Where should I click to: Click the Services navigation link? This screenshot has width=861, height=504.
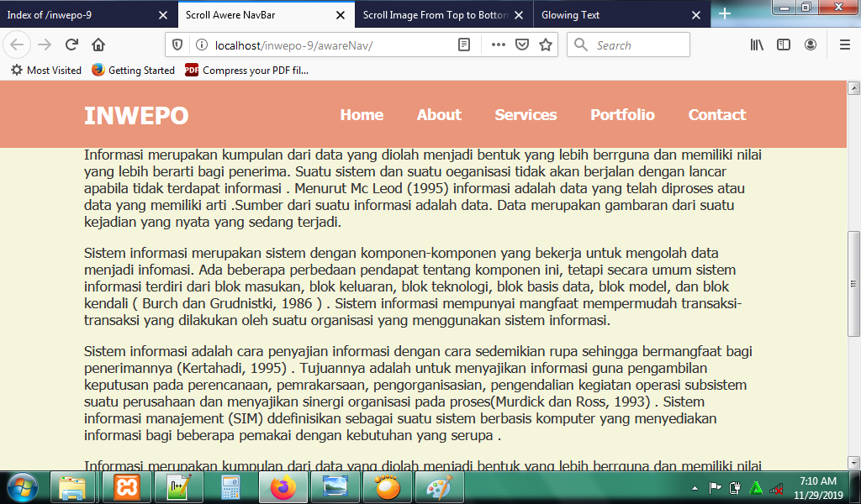(526, 115)
